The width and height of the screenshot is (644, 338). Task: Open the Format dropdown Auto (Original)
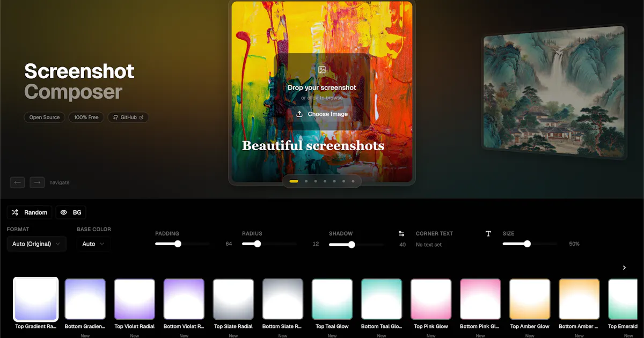click(36, 244)
